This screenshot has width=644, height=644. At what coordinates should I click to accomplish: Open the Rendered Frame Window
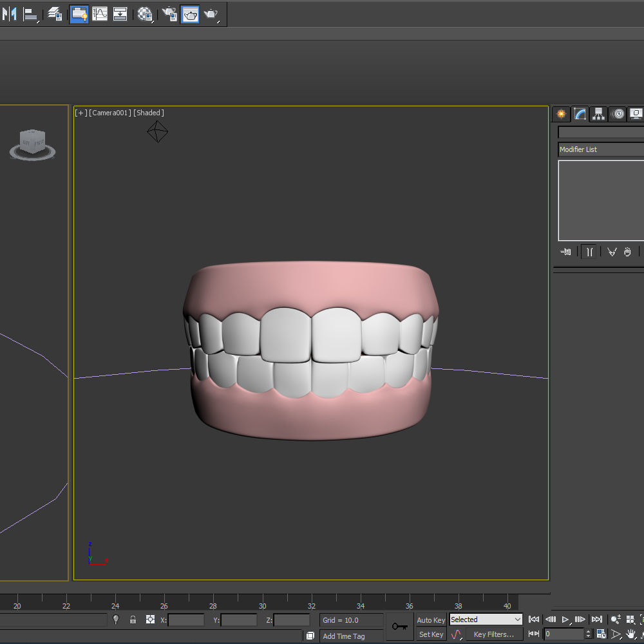[190, 14]
